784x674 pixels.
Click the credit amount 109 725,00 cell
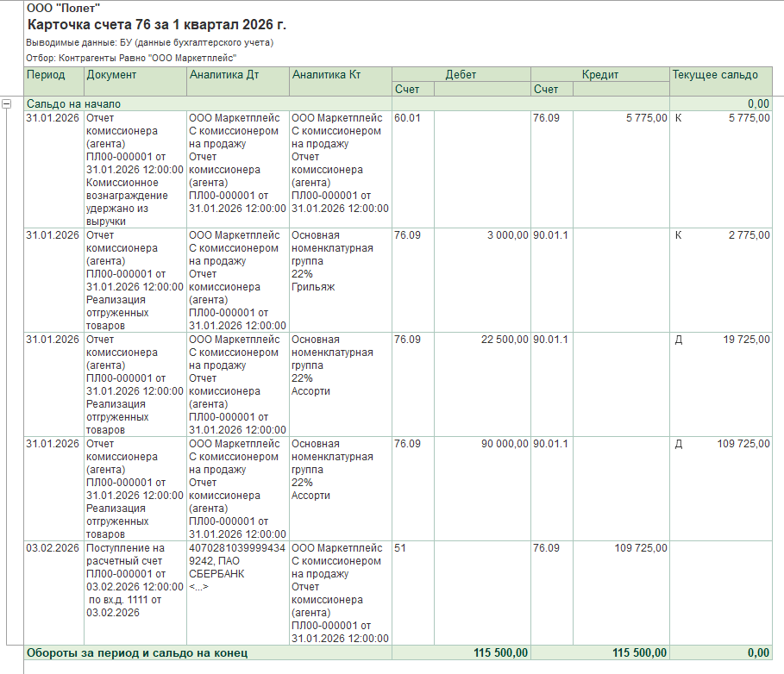click(x=620, y=548)
